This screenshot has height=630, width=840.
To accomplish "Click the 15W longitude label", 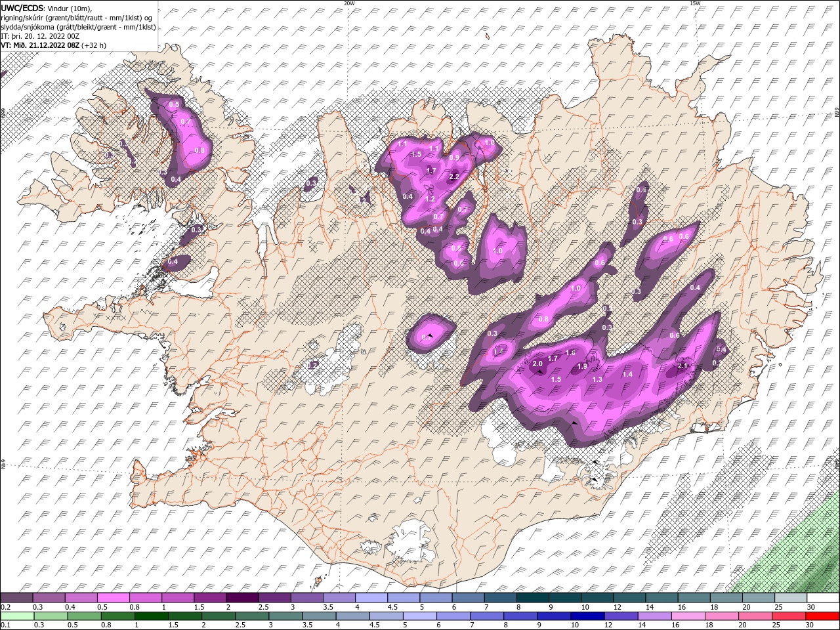I will pyautogui.click(x=695, y=3).
